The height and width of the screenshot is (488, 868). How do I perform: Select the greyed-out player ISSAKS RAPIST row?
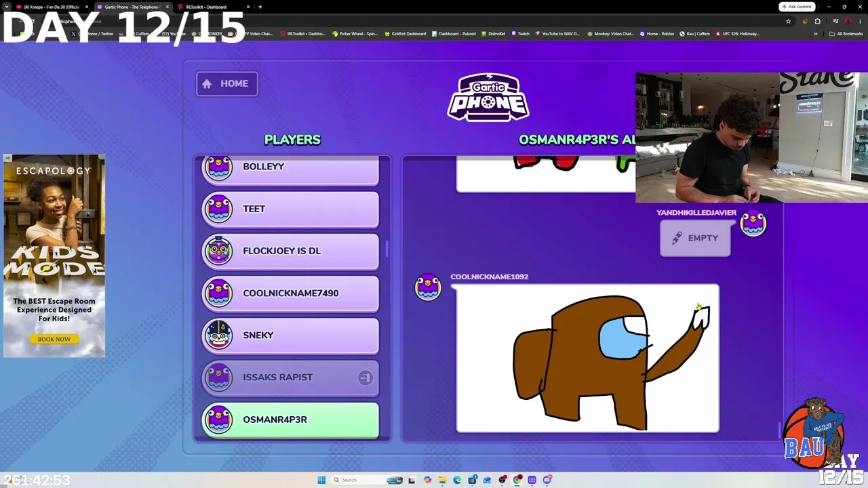[x=290, y=378]
